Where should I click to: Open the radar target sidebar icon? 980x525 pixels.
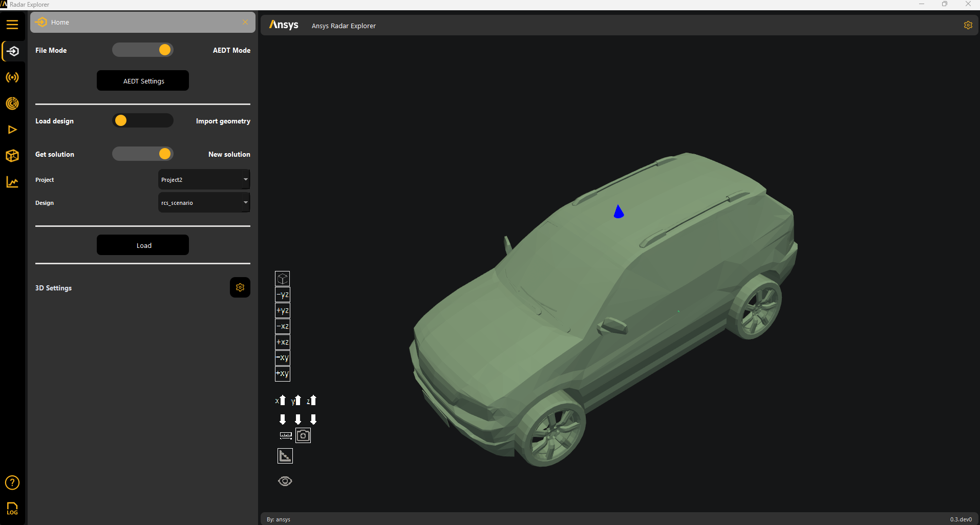pyautogui.click(x=12, y=103)
